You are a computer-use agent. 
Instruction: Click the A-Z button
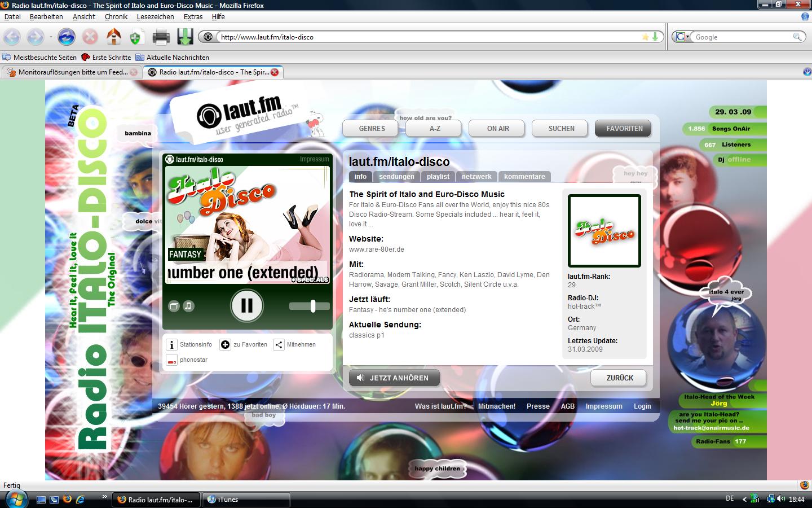435,129
